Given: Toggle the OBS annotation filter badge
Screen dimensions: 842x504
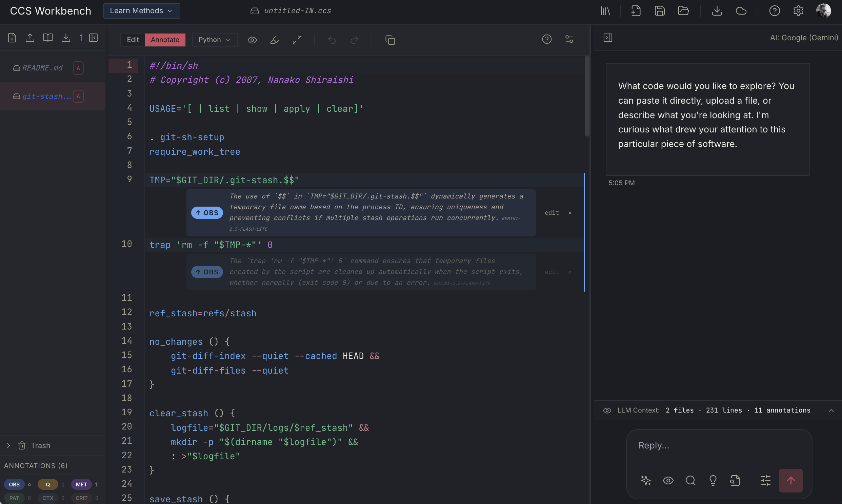Looking at the screenshot, I should 14,484.
